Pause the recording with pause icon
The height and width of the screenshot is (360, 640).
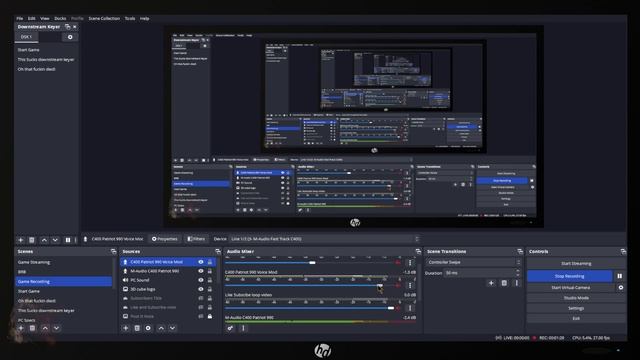[620, 276]
